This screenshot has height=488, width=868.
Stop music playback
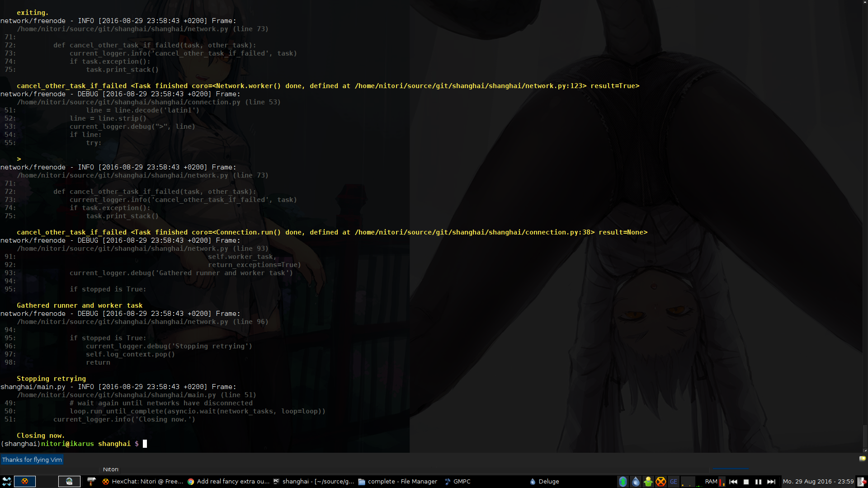click(746, 482)
